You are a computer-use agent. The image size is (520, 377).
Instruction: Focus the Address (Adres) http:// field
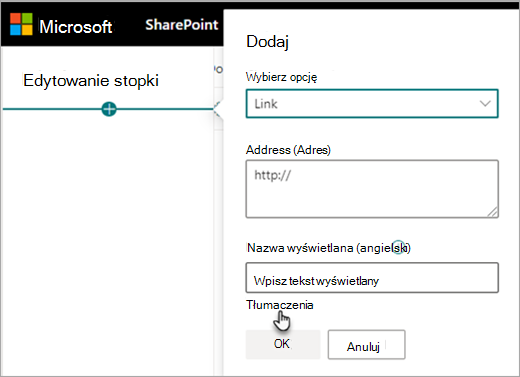[372, 189]
